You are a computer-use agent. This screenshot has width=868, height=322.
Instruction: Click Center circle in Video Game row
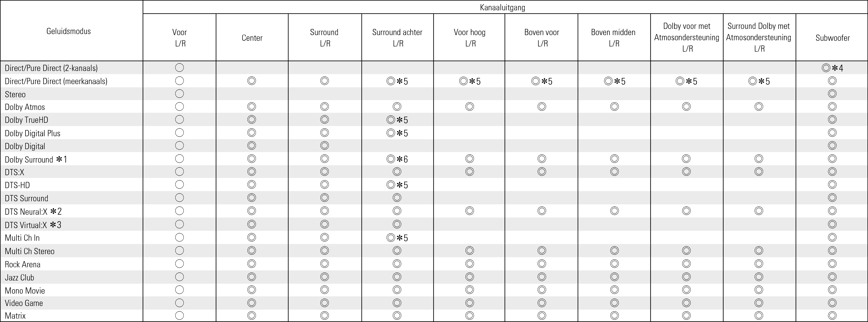(x=251, y=303)
